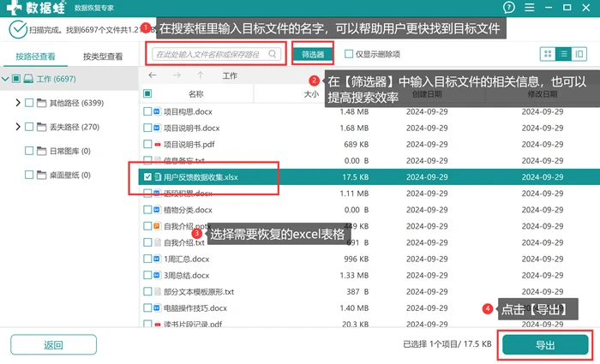Switch to list view icon

point(563,54)
